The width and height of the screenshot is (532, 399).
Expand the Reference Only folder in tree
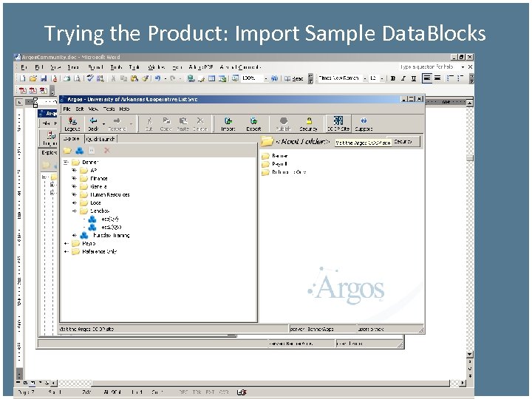click(x=66, y=252)
